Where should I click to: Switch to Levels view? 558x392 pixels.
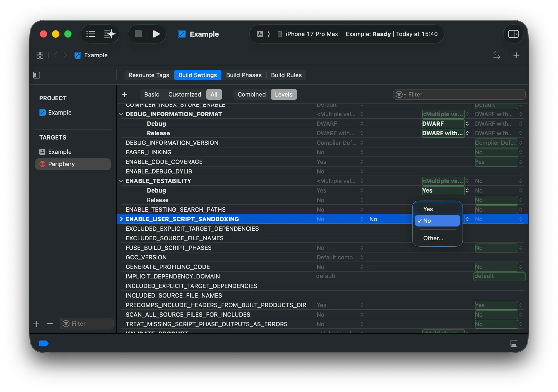(x=284, y=94)
